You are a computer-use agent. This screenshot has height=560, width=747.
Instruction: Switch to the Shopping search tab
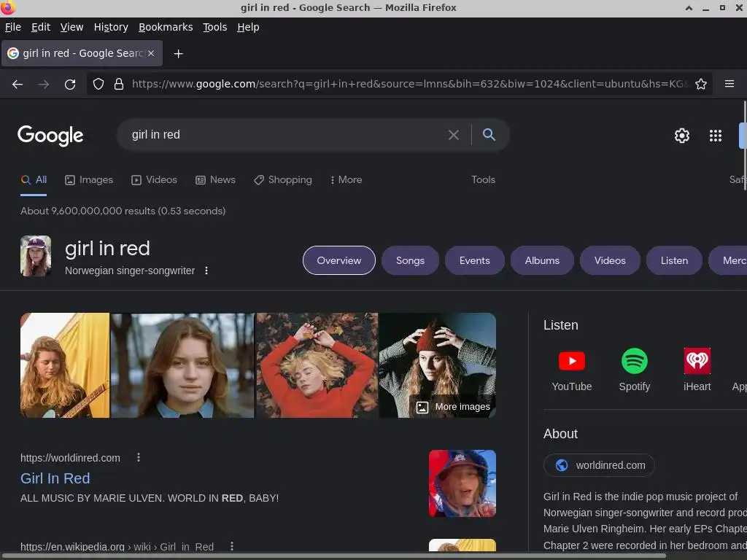283,180
